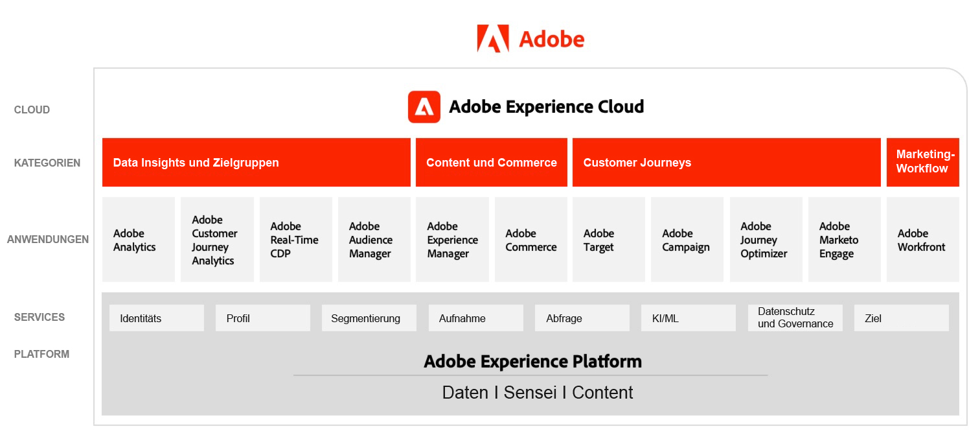This screenshot has height=444, width=980.
Task: Open the Adobe Commerce tile
Action: 531,240
